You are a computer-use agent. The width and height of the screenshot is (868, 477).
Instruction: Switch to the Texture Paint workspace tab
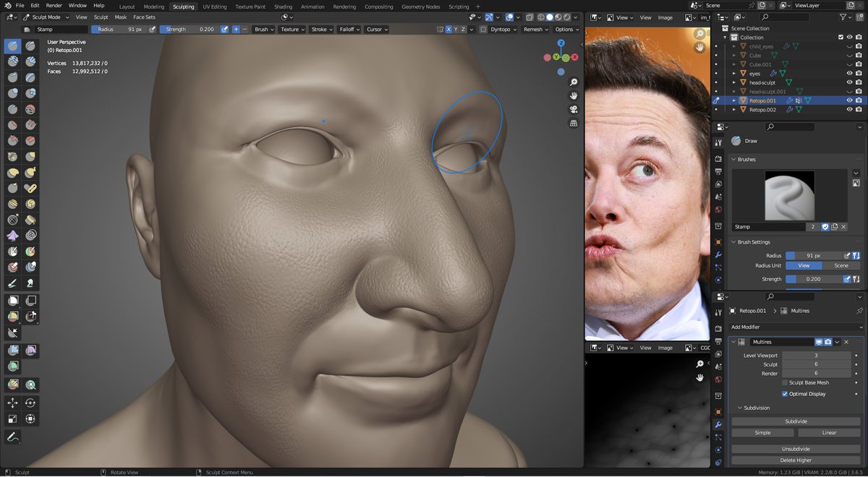[251, 7]
